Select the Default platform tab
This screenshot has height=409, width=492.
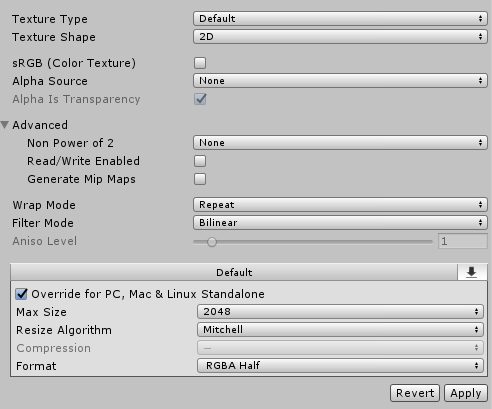(234, 272)
